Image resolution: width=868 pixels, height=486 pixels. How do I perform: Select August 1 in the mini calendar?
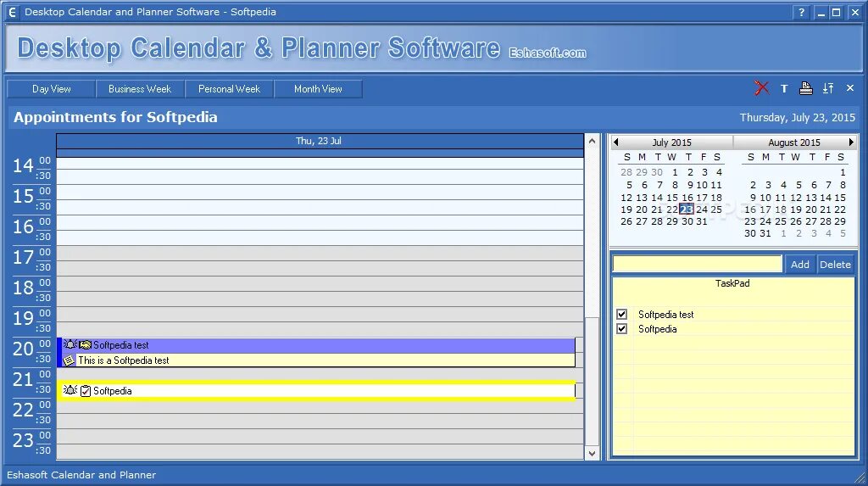pyautogui.click(x=843, y=172)
